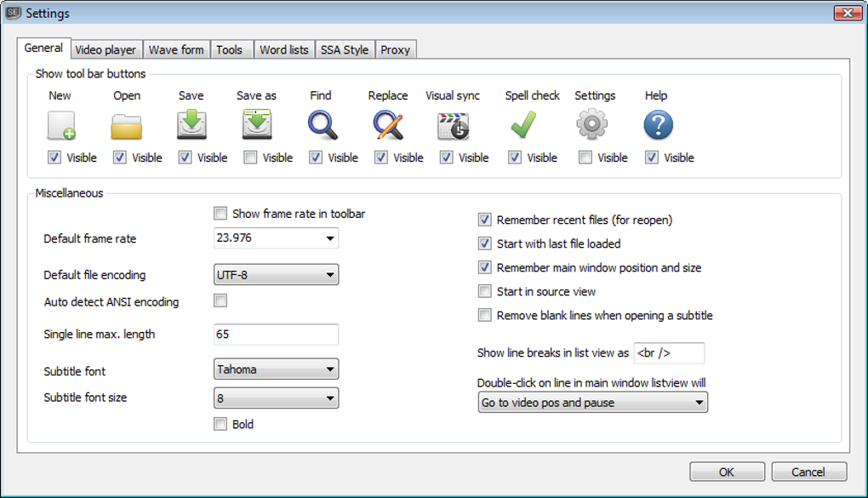Click the Save as toolbar icon
868x498 pixels.
click(257, 124)
